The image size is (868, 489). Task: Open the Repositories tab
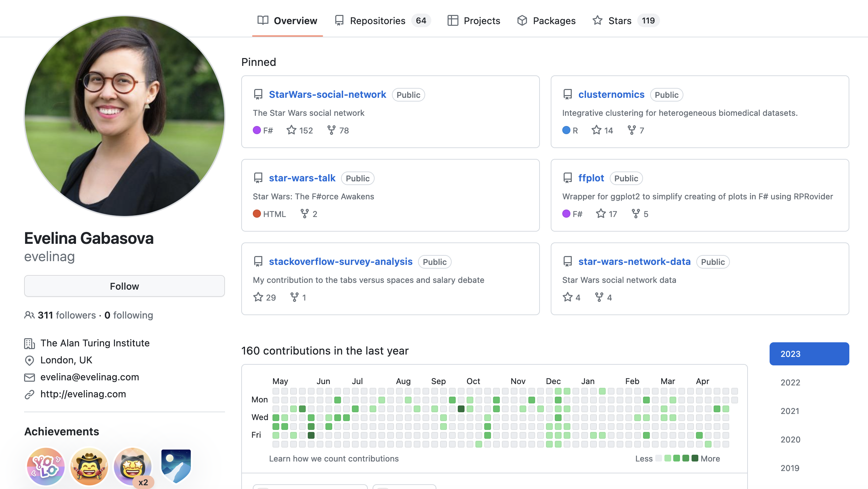click(377, 21)
